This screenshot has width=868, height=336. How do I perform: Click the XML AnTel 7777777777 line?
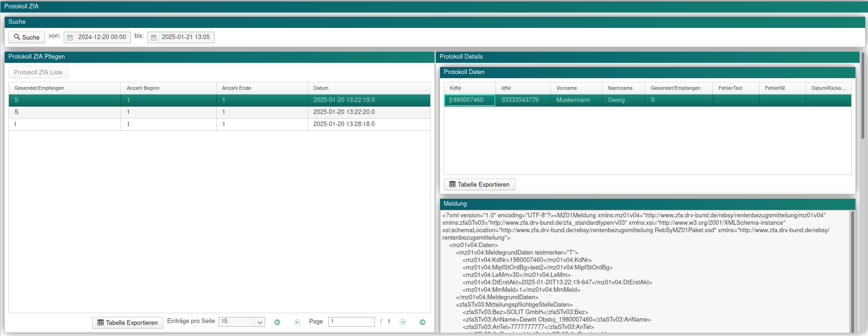coord(528,327)
